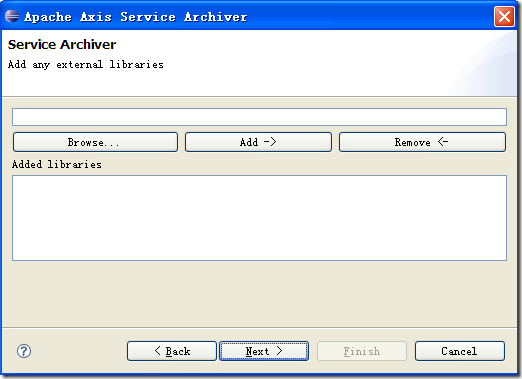Cancel the Service Archiver wizard
This screenshot has height=379, width=522.
coord(460,351)
